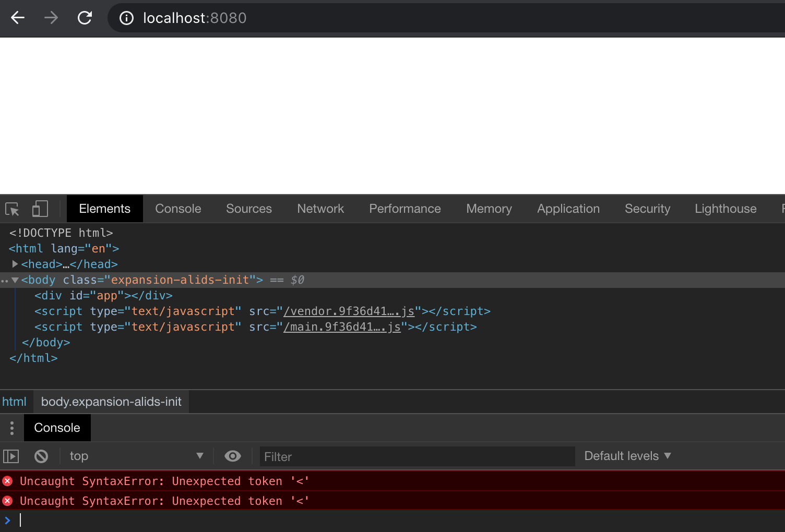Select the expansion-alids-init class value
785x532 pixels.
click(x=180, y=280)
